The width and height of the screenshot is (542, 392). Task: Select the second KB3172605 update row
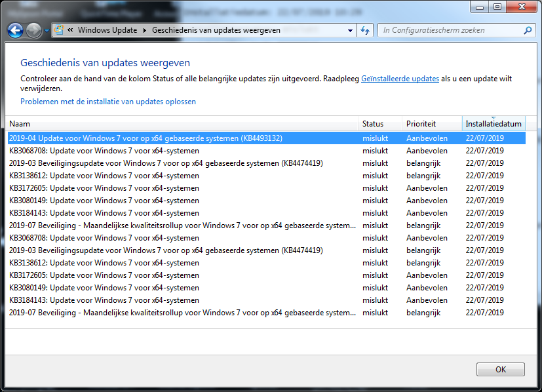pyautogui.click(x=267, y=275)
